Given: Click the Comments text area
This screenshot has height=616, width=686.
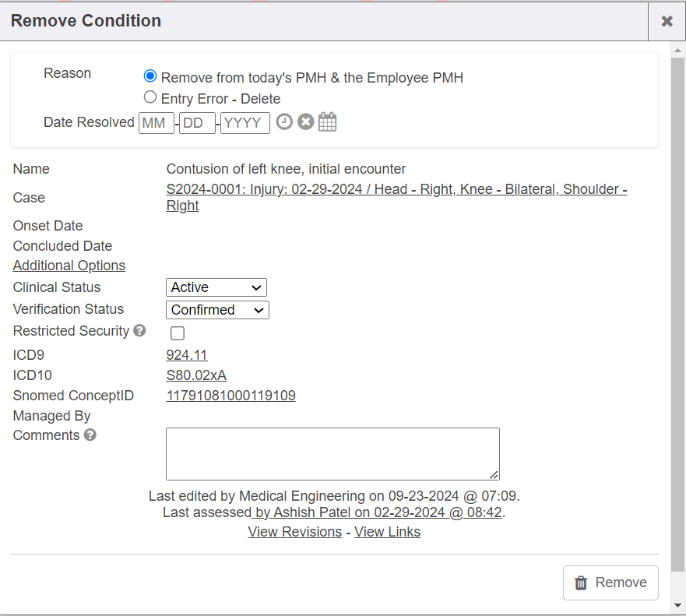Looking at the screenshot, I should pos(332,454).
